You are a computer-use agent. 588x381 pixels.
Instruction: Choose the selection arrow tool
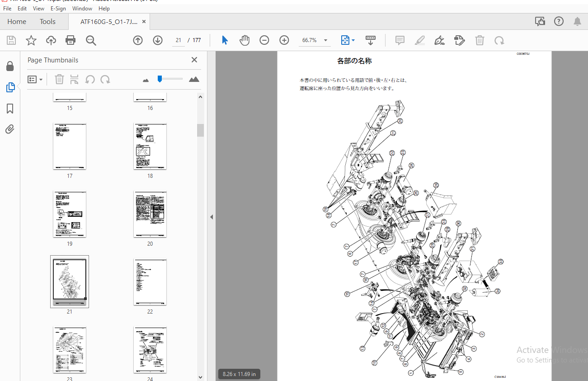[225, 40]
